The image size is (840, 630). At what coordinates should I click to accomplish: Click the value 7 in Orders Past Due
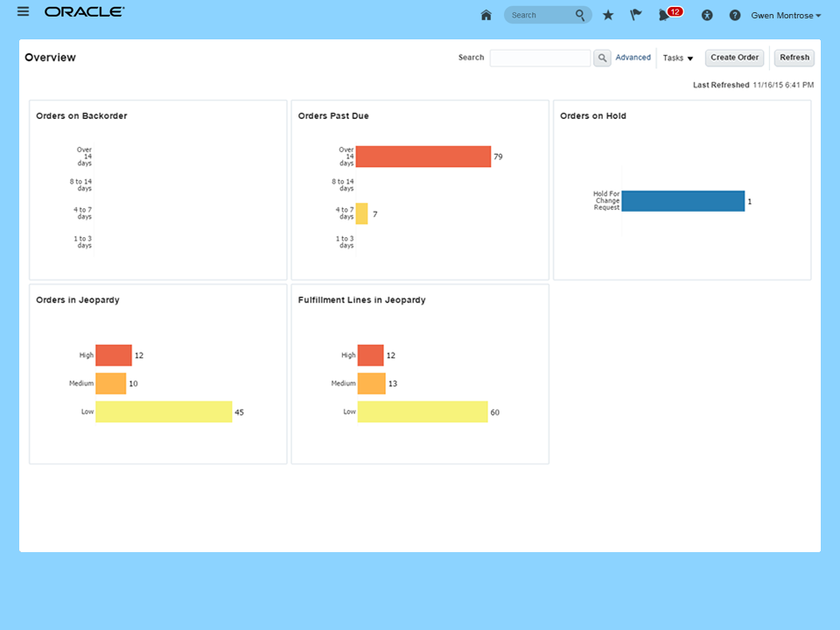375,214
